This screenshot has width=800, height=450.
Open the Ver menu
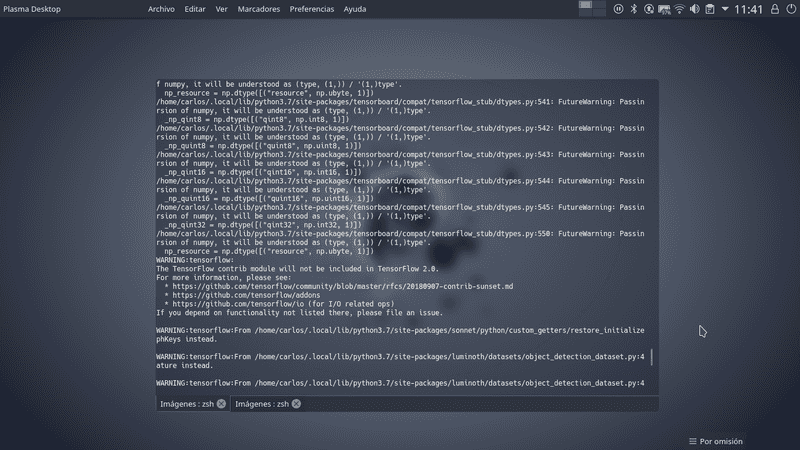(x=222, y=9)
